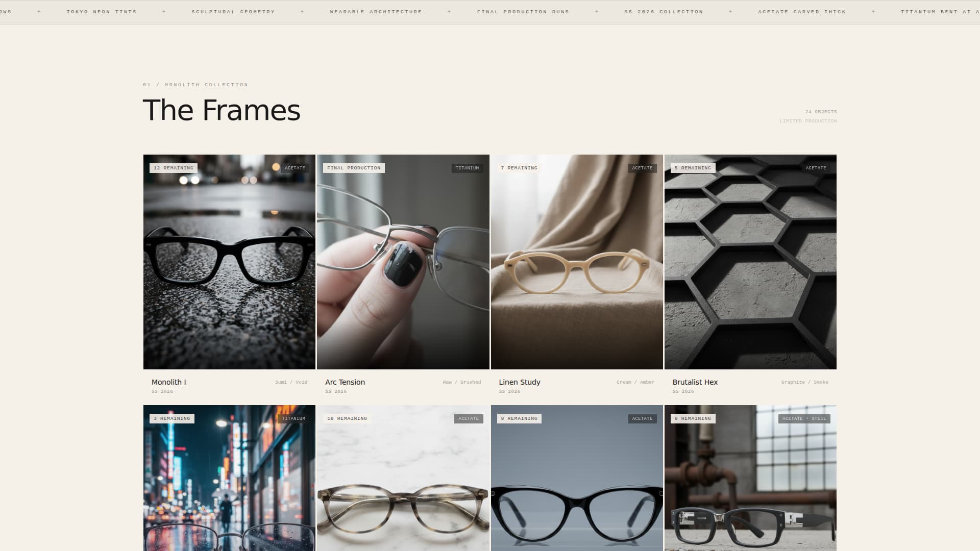980x551 pixels.
Task: Click the Cream / Amber colorway text
Action: tap(635, 382)
